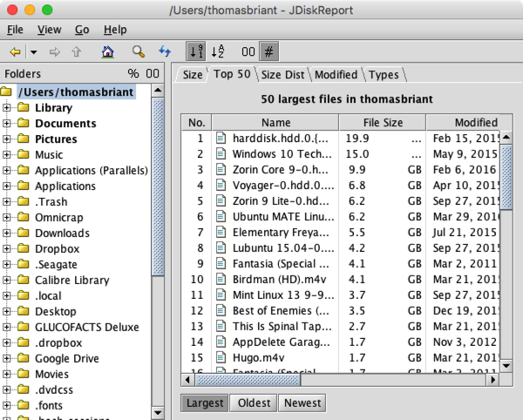Open the View menu
523x420 pixels.
(x=49, y=30)
